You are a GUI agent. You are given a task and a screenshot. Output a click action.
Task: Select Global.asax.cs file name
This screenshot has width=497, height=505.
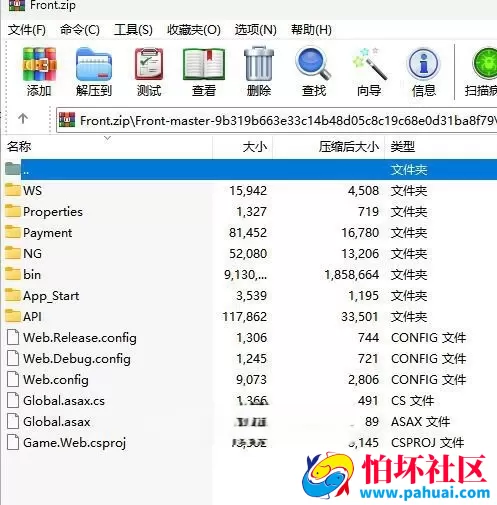(64, 401)
